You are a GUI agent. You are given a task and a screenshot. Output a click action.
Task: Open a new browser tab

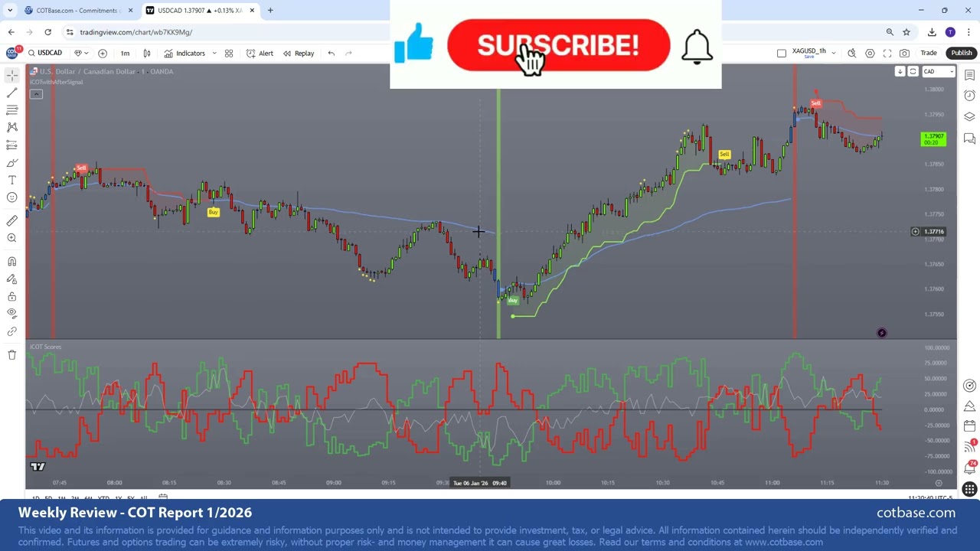270,10
